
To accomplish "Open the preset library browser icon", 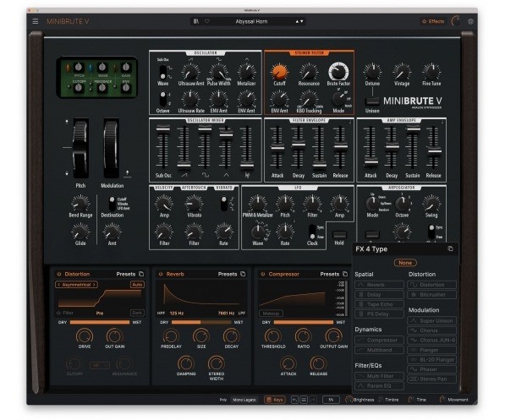I will click(195, 21).
